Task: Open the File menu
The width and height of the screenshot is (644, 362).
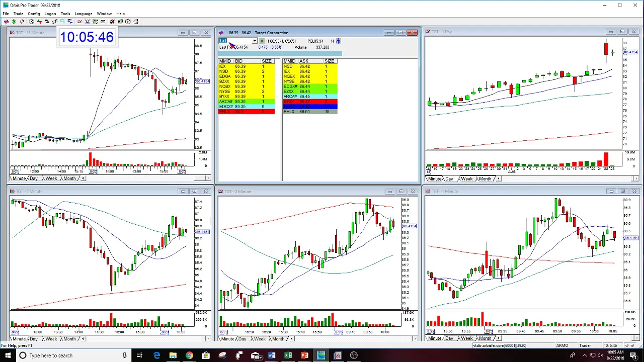Action: click(x=6, y=14)
